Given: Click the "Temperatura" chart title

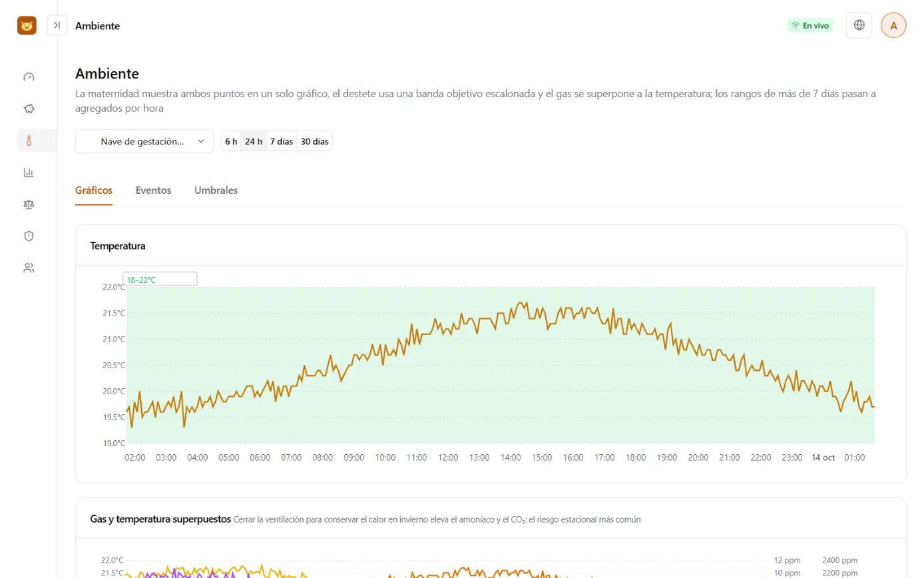Looking at the screenshot, I should tap(118, 246).
